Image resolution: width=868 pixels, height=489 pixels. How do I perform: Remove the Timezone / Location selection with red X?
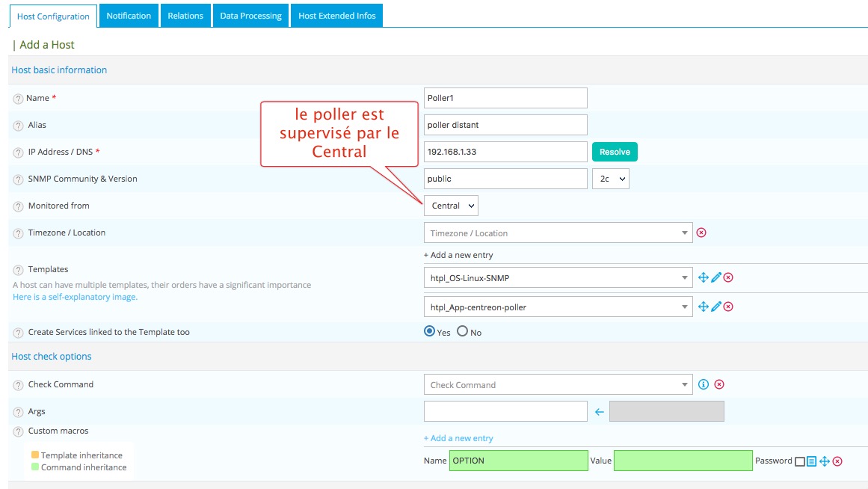pyautogui.click(x=701, y=233)
